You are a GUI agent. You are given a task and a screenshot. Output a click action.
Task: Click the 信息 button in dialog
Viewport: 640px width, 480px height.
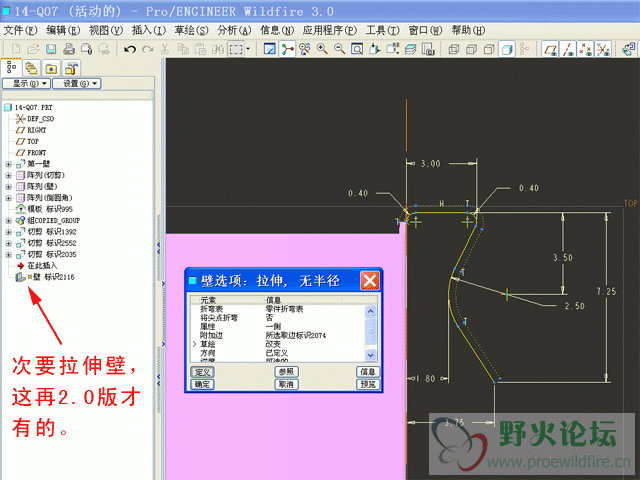tap(368, 372)
